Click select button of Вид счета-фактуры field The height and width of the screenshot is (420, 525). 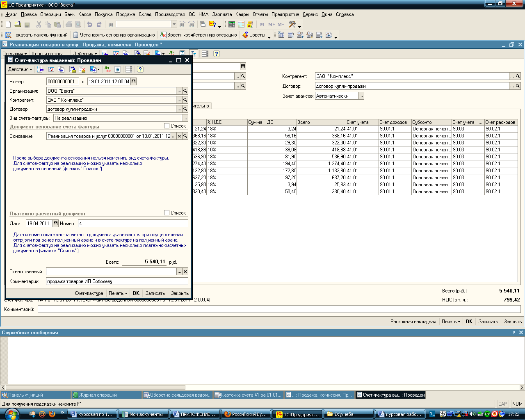[x=185, y=118]
